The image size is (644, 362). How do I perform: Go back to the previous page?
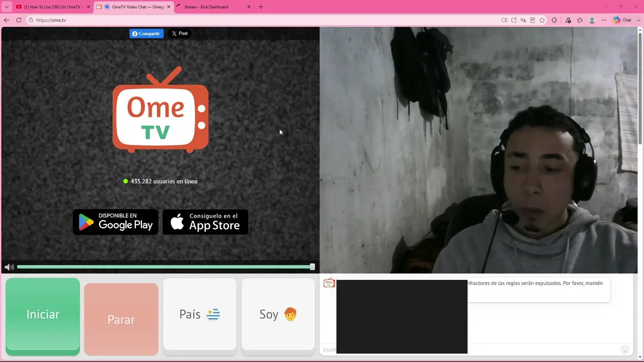tap(7, 20)
